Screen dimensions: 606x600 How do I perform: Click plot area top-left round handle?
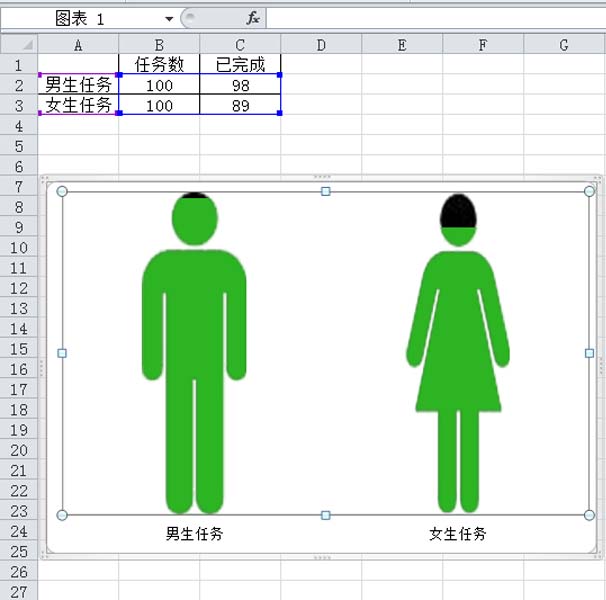[62, 191]
